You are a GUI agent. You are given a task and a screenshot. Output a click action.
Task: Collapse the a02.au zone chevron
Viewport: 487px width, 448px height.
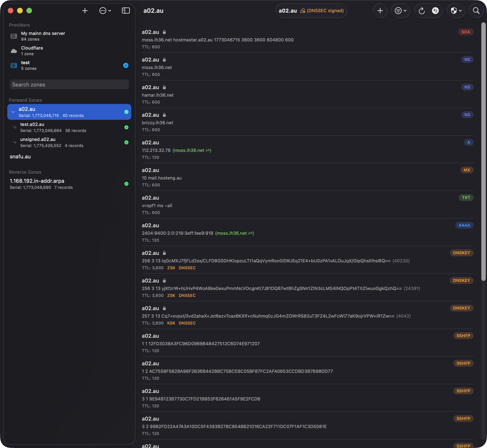click(13, 112)
